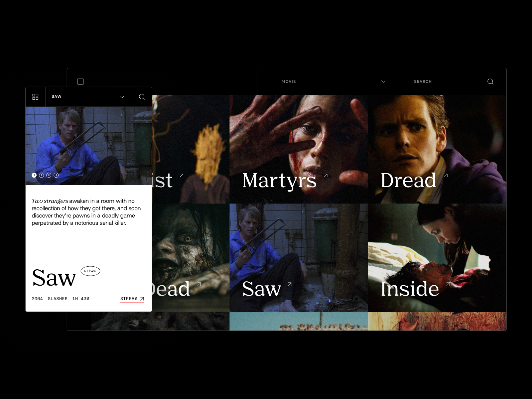
Task: Click the RT 84% rating badge
Action: click(x=90, y=271)
